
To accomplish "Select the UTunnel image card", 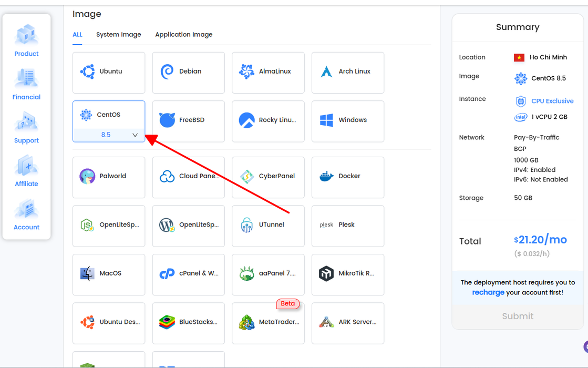I will pos(268,226).
